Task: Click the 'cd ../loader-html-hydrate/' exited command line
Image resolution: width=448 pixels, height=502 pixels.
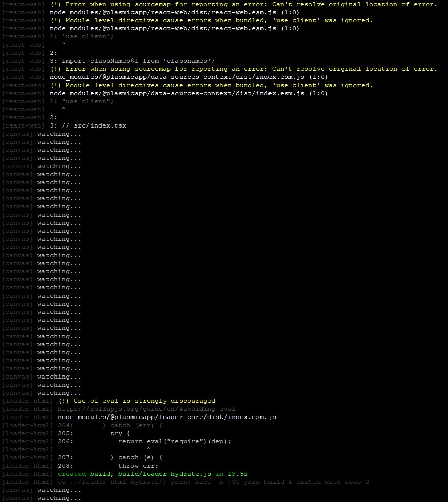Action: pos(213,482)
